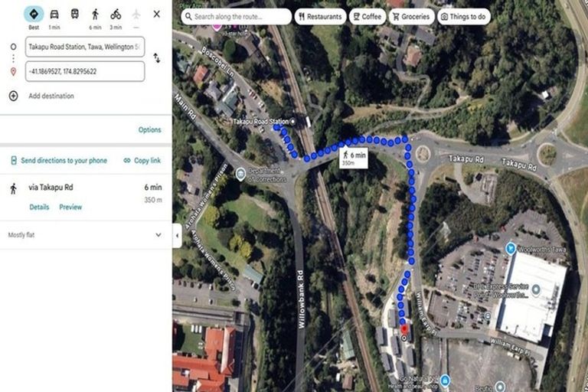Show Groceries along the route
Viewport: 588px width, 392px height.
[411, 17]
